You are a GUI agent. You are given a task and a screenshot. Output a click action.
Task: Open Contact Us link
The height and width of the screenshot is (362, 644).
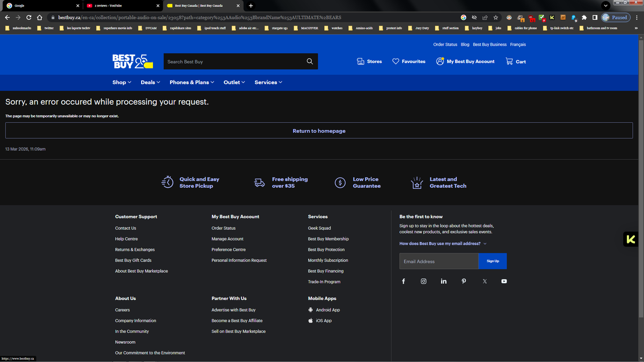coord(126,228)
